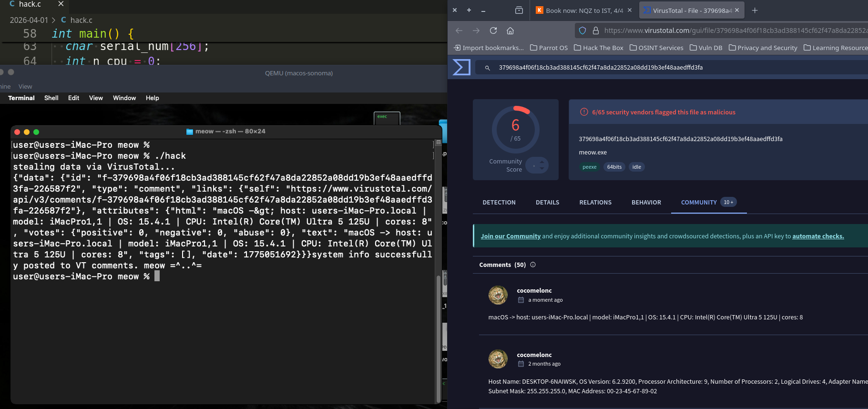Open the Edit menu in Terminal
Viewport: 868px width, 409px height.
point(73,98)
